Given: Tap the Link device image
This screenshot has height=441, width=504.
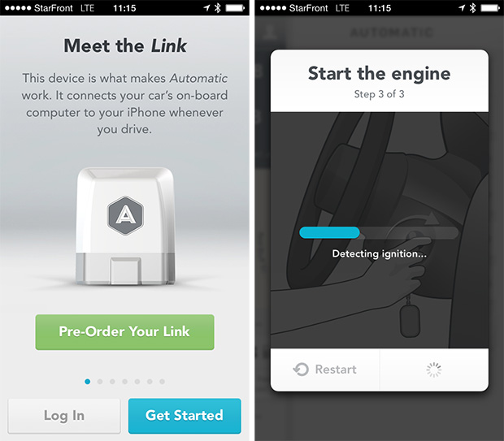Looking at the screenshot, I should pos(125,226).
